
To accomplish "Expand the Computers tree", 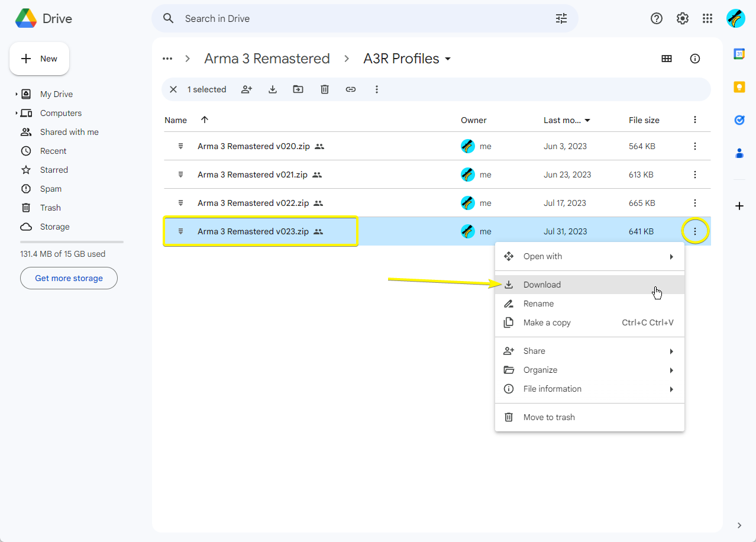I will [x=17, y=113].
